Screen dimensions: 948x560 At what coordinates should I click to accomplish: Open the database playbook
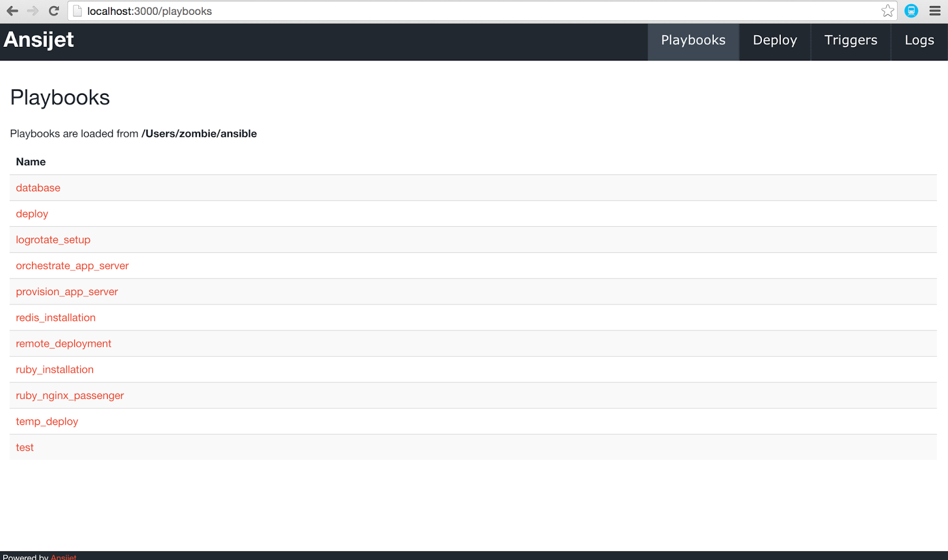[38, 188]
